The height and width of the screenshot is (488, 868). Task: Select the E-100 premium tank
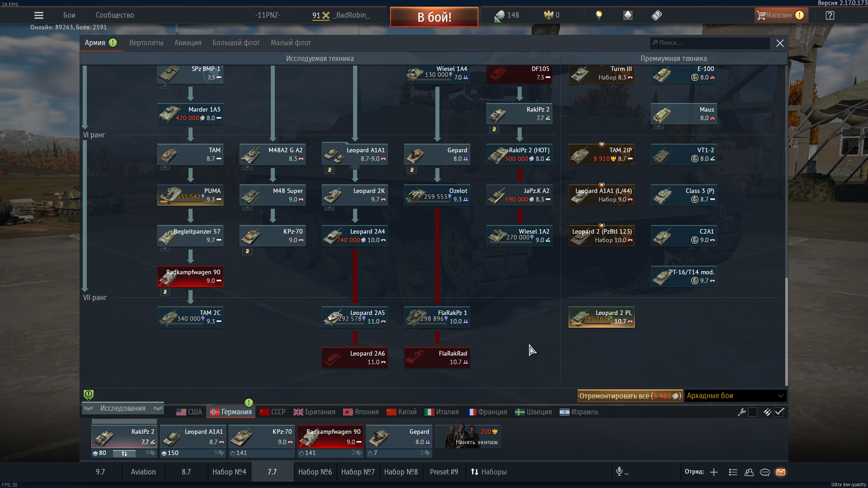click(684, 74)
